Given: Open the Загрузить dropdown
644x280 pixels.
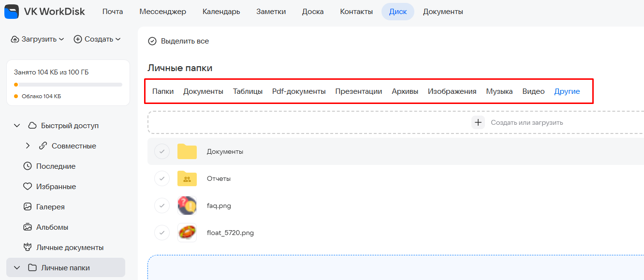Looking at the screenshot, I should point(37,39).
